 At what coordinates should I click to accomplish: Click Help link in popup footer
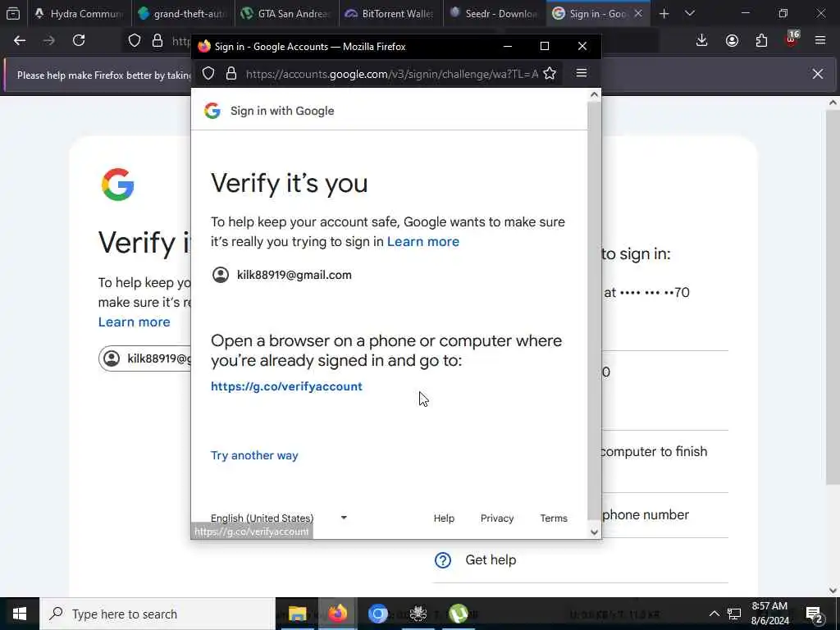444,518
